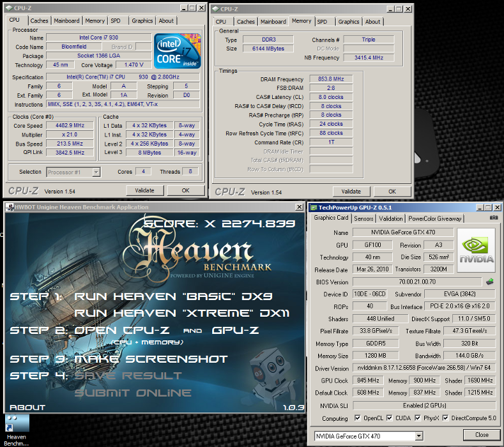This screenshot has width=504, height=447.
Task: Click NB Frequency value 3415.4 MHz
Action: pos(369,58)
